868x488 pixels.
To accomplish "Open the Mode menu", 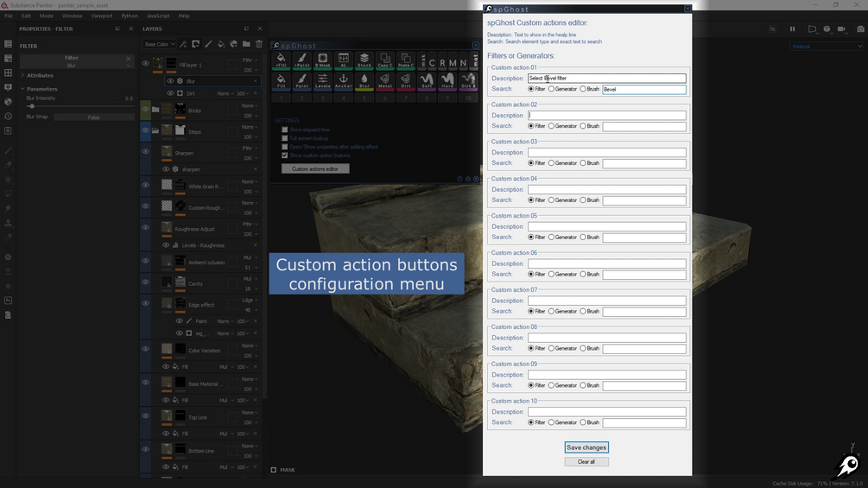I will (x=47, y=16).
